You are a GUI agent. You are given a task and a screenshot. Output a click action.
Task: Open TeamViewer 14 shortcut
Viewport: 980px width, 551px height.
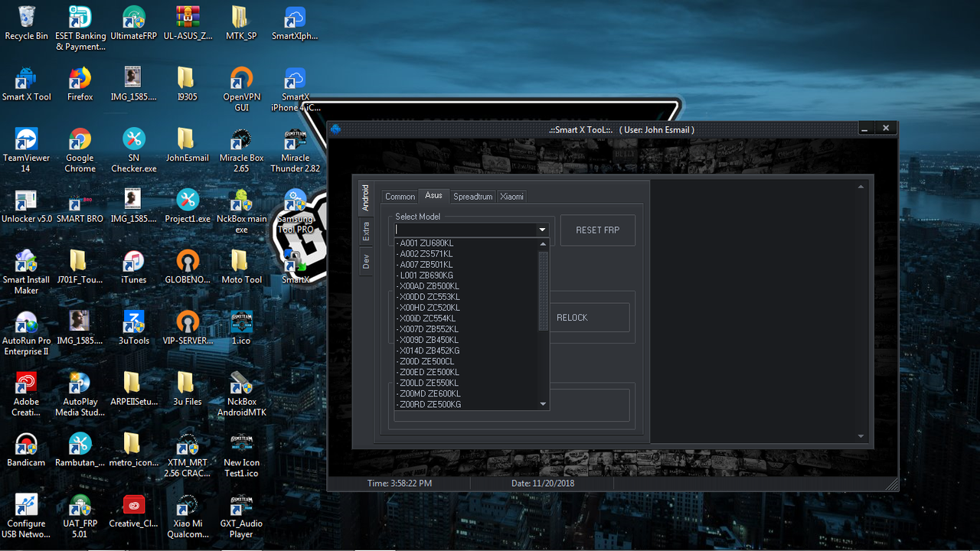(26, 150)
